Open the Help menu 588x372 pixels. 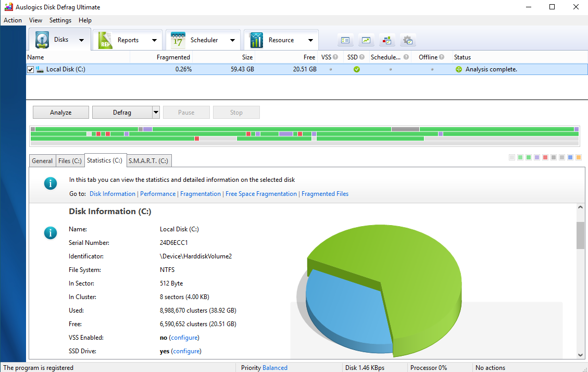pos(85,20)
